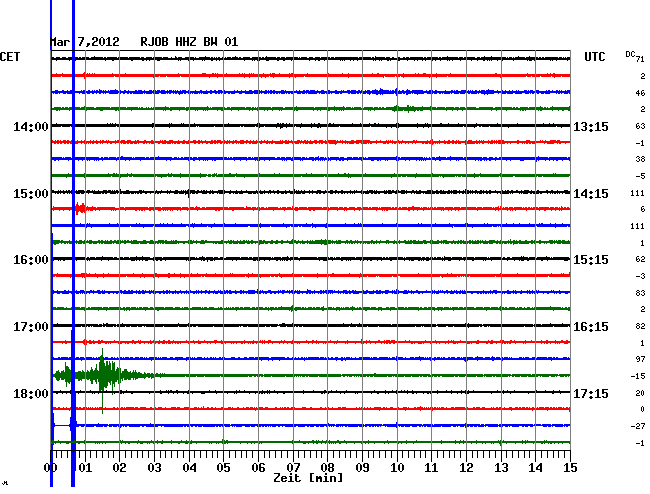Click the DC offset value "-5"
Screen dimensions: 650x494
[x=640, y=176]
